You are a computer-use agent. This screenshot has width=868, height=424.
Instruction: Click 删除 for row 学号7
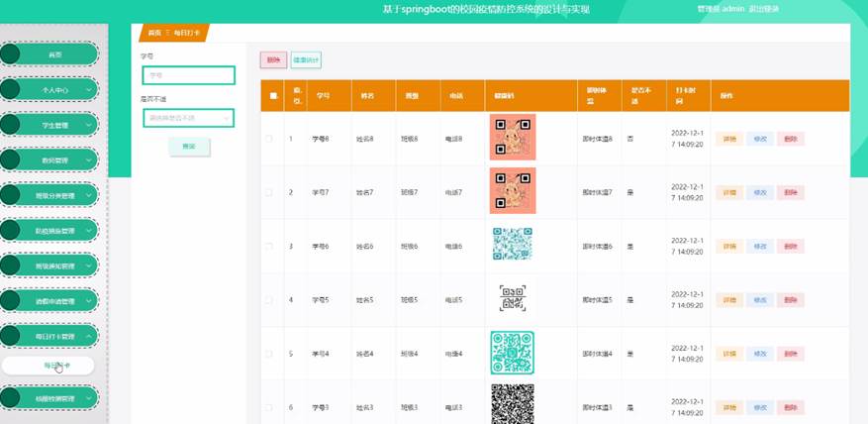[x=791, y=193]
